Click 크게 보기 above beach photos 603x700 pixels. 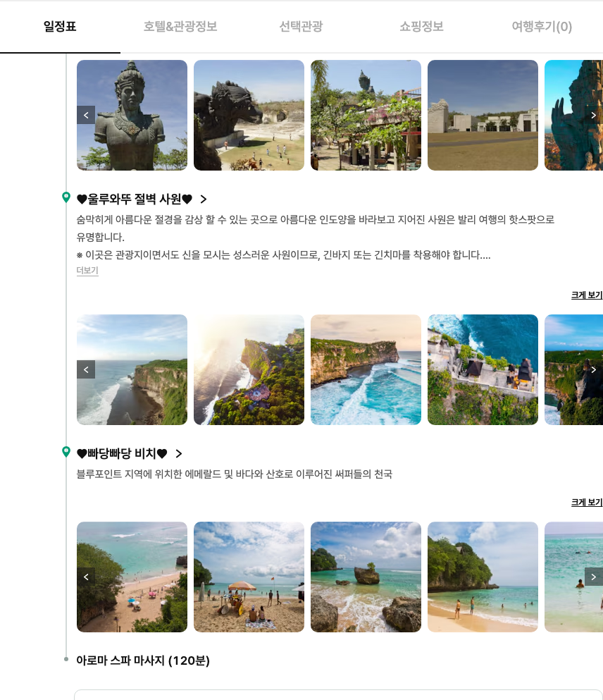coord(587,502)
